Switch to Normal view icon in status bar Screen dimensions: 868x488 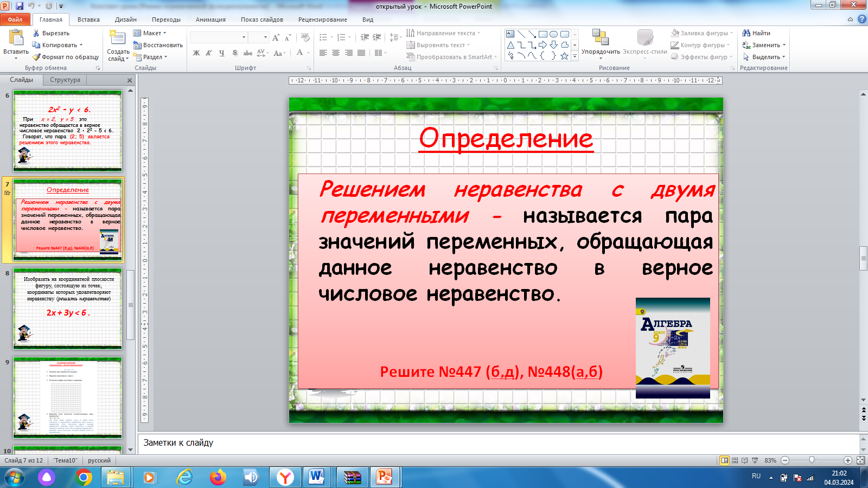(x=724, y=460)
